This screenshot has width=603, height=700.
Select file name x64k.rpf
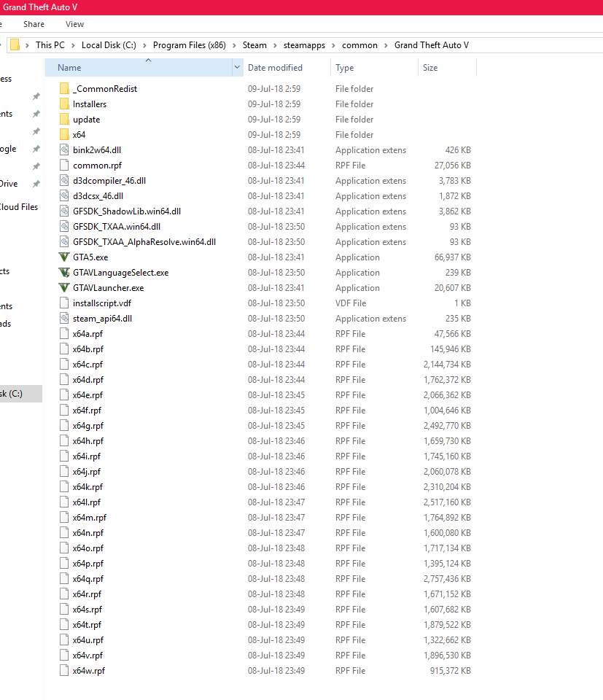(x=87, y=487)
